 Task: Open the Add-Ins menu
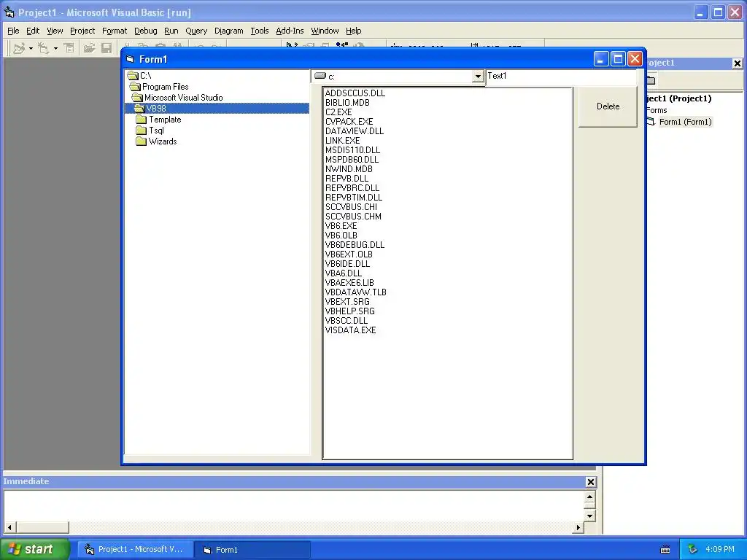point(290,31)
